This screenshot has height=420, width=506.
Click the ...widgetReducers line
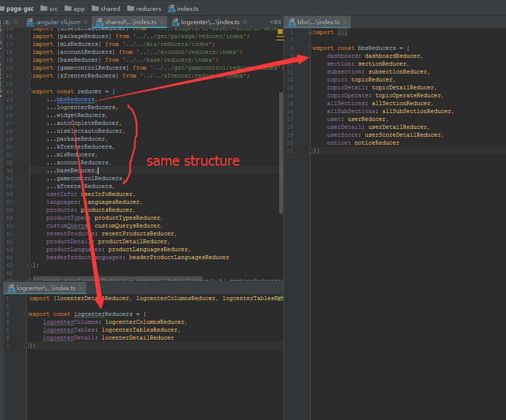pyautogui.click(x=77, y=115)
